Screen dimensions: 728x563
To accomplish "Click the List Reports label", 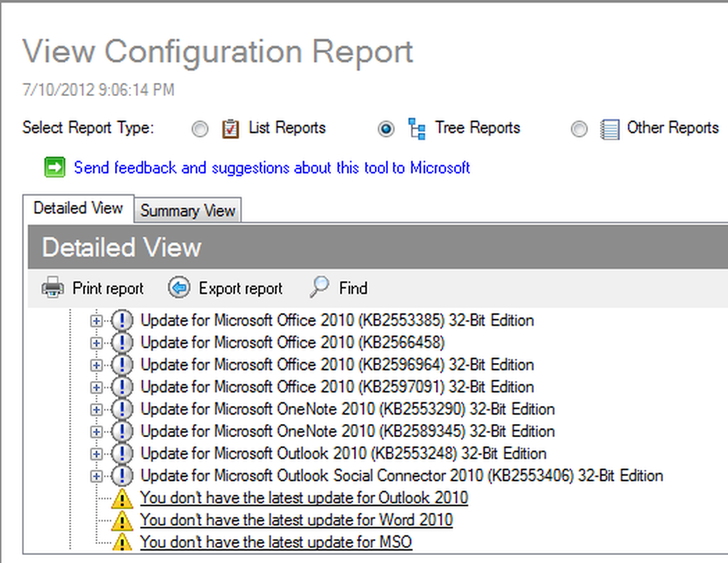I will (287, 127).
